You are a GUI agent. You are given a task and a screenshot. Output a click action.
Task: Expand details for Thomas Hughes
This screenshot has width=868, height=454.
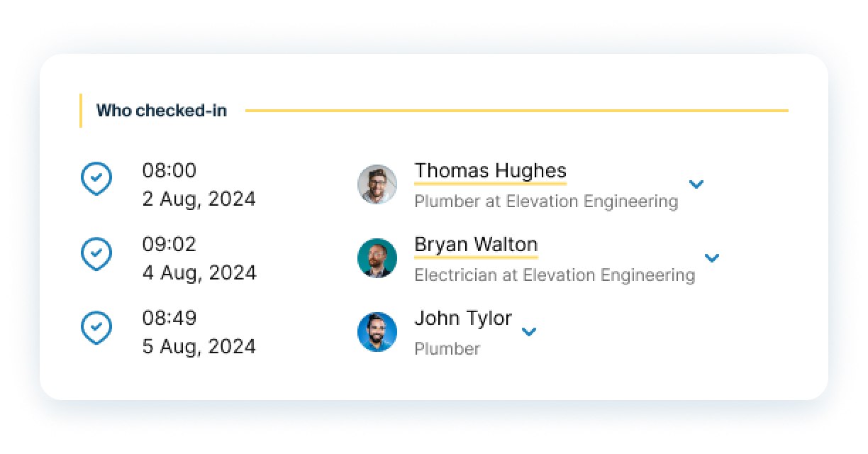pos(696,184)
